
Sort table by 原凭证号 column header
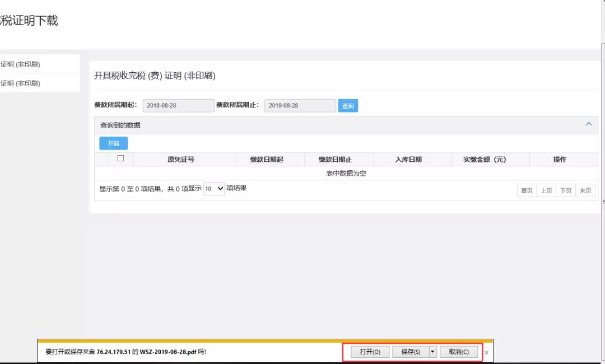(x=181, y=160)
